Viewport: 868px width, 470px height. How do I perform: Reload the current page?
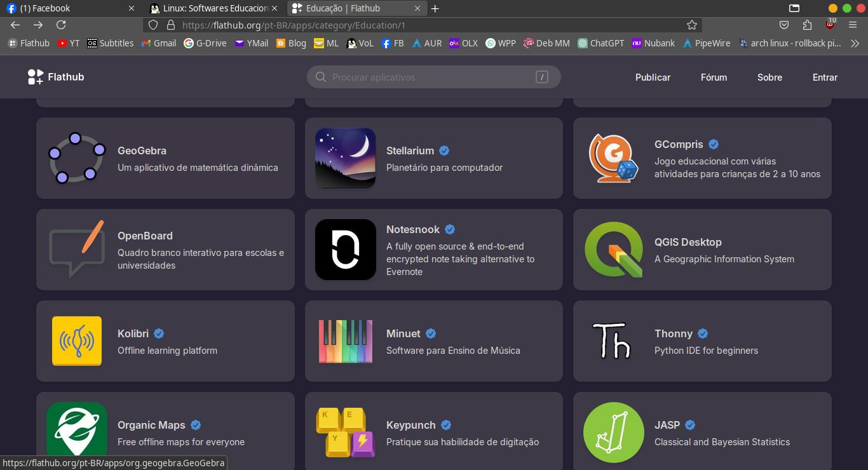[x=61, y=25]
